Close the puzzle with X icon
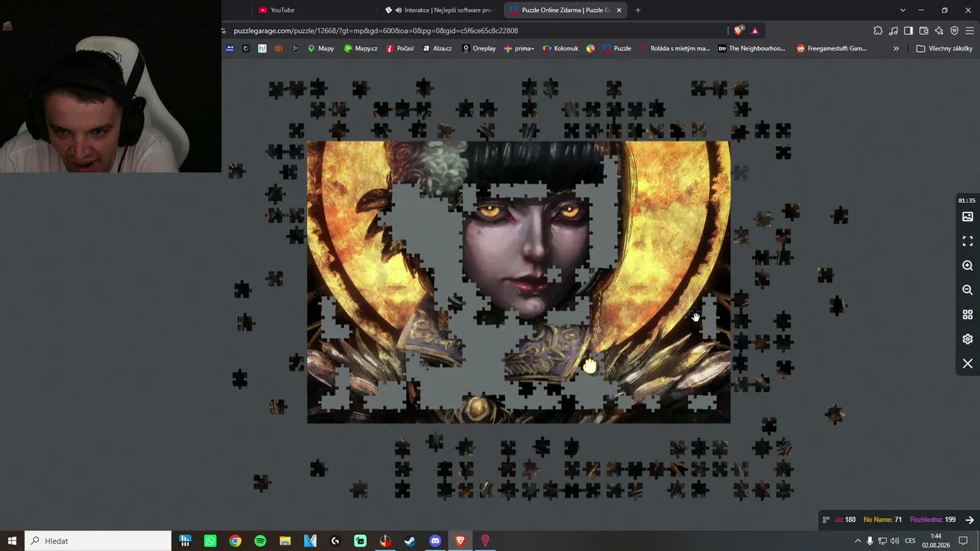The height and width of the screenshot is (551, 980). [968, 364]
